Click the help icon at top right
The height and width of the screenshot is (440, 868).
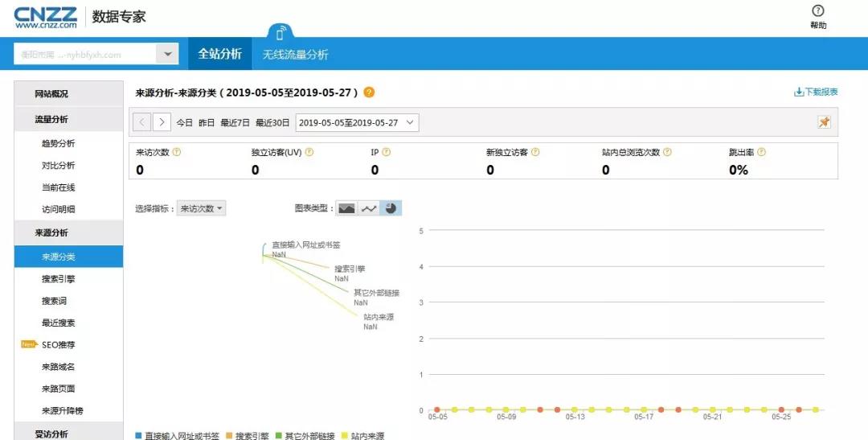coord(818,11)
